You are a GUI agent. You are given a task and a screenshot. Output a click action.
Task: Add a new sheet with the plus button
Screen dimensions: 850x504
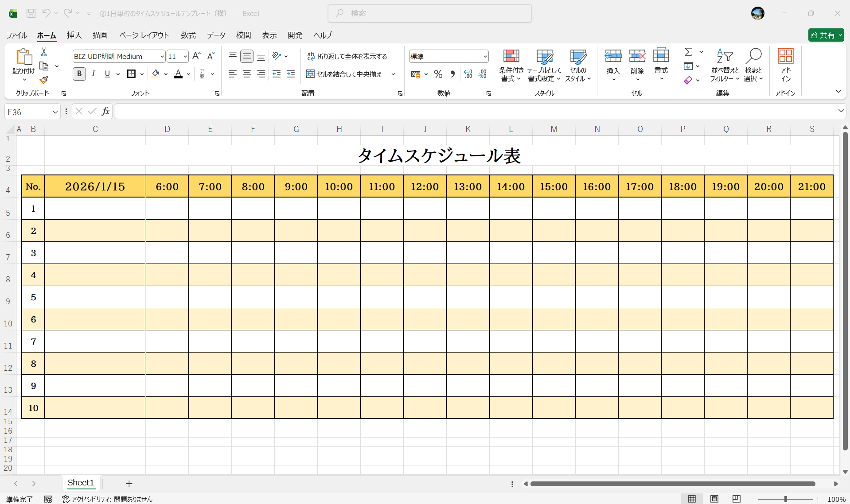click(128, 483)
